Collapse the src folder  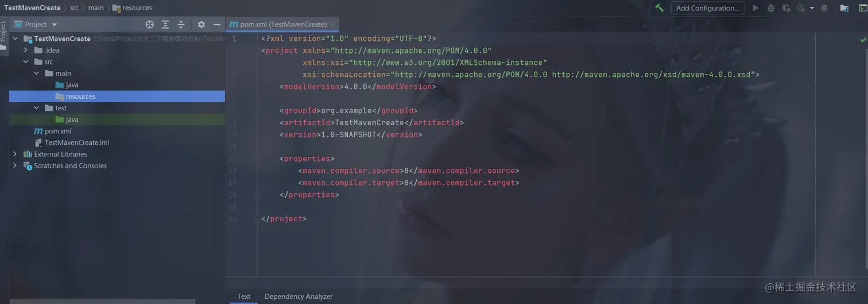[x=26, y=61]
